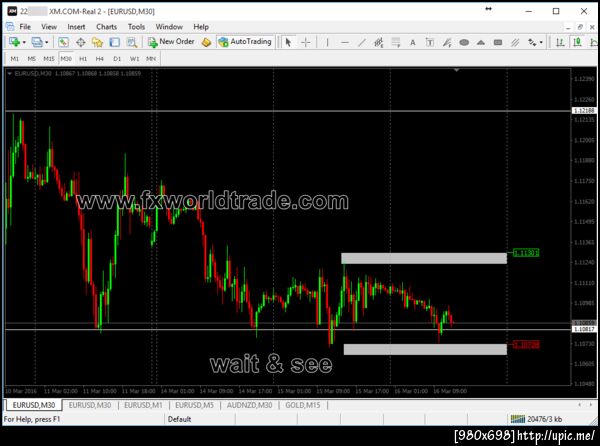Open the new chart icon

14,42
